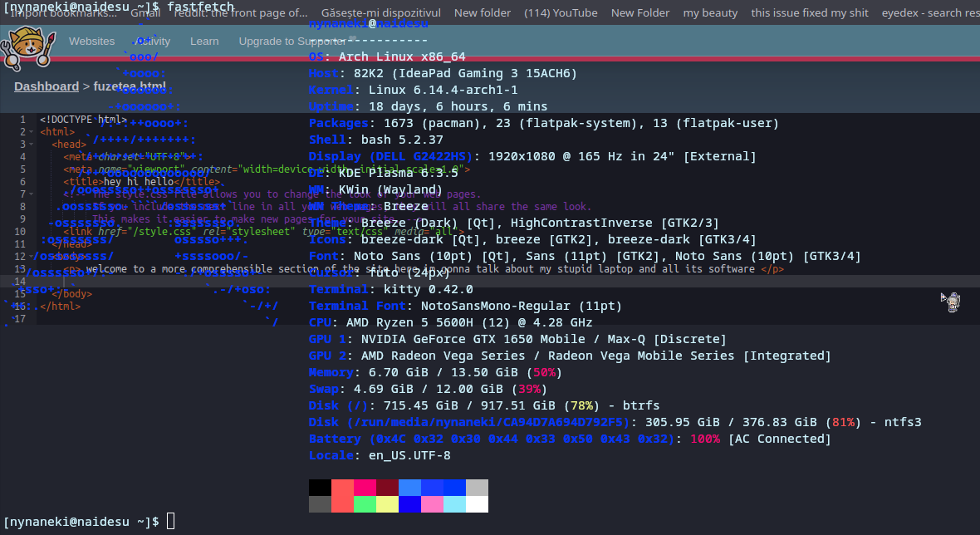
Task: Collapse the body tag fold arrow on line 12
Action: 32,256
